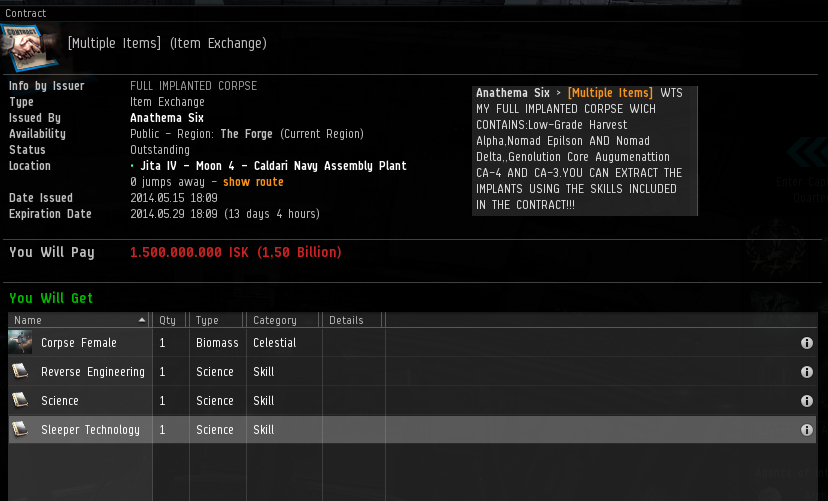Select the Corpse Female row
828x501 pixels.
tap(412, 343)
